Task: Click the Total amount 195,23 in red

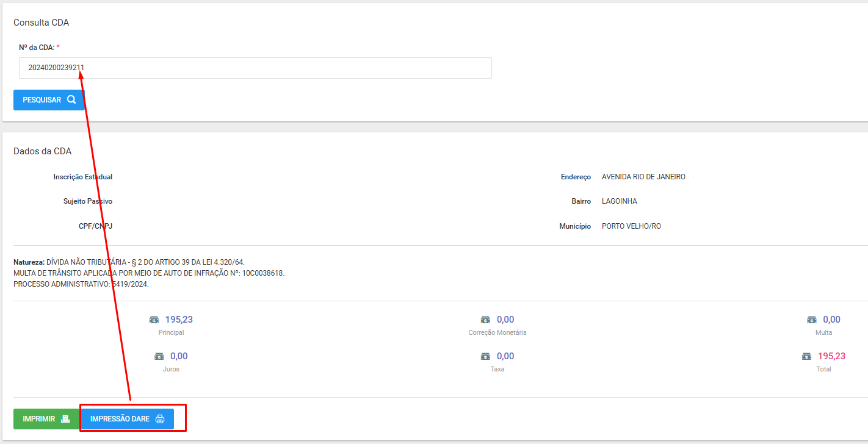Action: [831, 356]
